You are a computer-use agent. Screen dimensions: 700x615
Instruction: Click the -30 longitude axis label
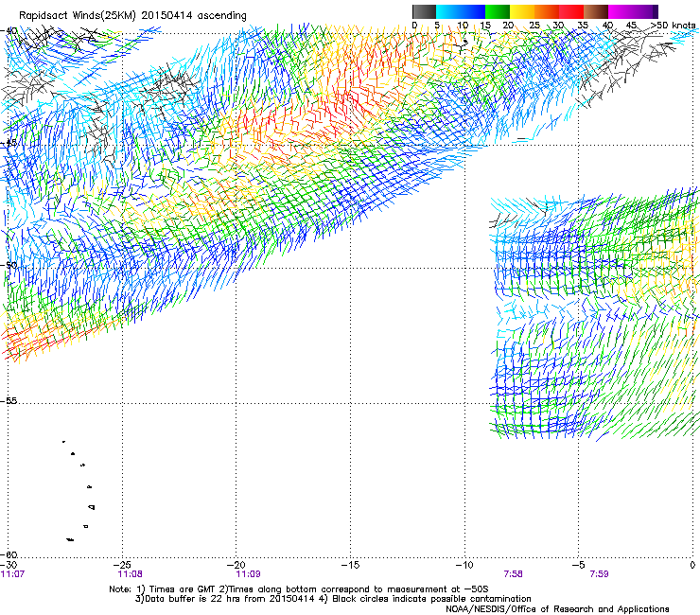9,565
